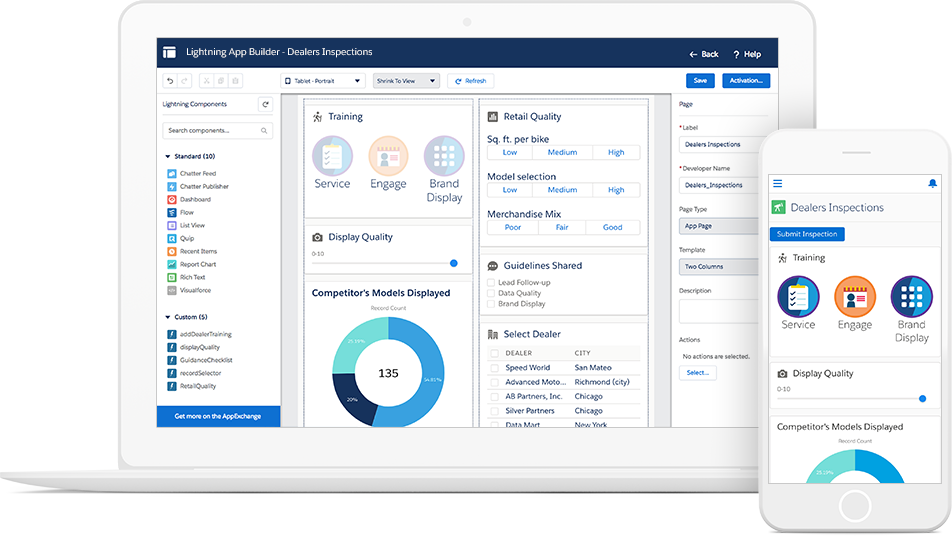Select Medium for Sq. ft. per bike
The height and width of the screenshot is (537, 952).
click(562, 152)
